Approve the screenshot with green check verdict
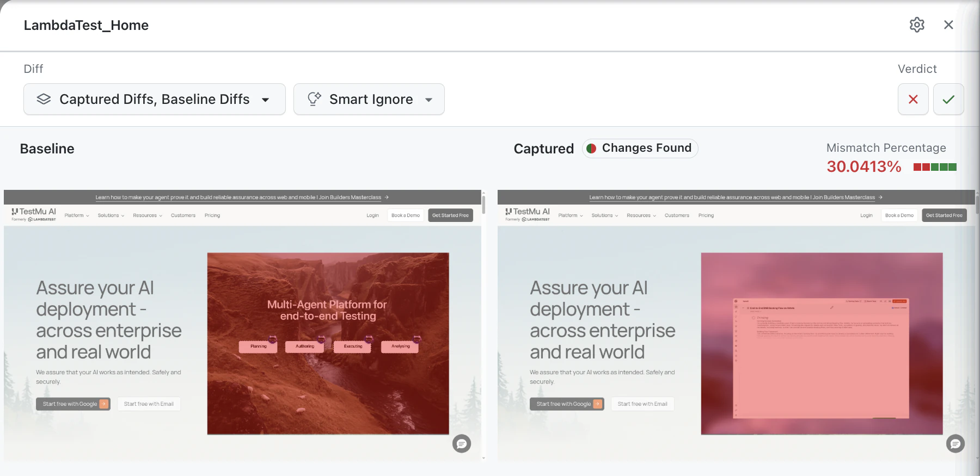The width and height of the screenshot is (980, 476). pos(948,99)
